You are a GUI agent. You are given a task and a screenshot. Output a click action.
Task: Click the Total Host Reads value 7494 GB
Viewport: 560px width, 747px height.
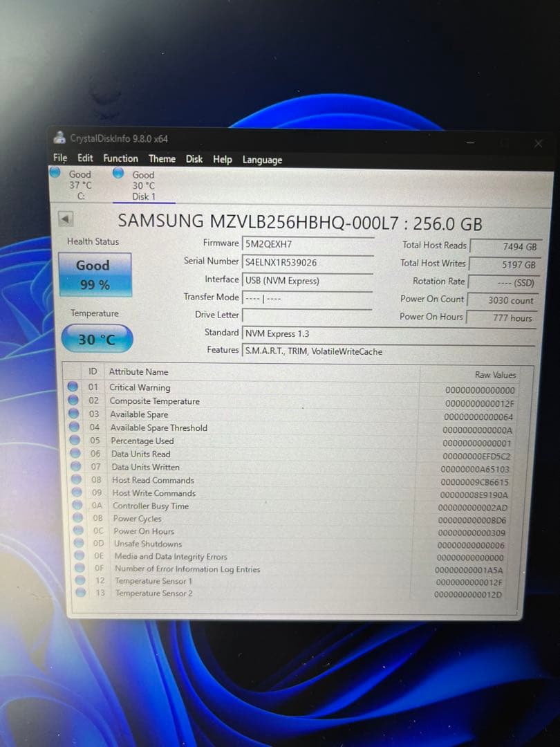pyautogui.click(x=505, y=246)
